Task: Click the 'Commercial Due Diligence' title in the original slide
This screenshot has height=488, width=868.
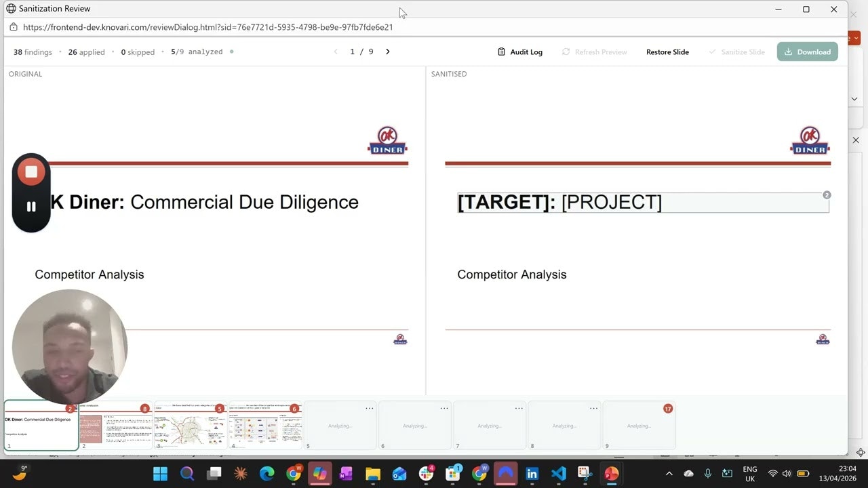Action: 244,202
